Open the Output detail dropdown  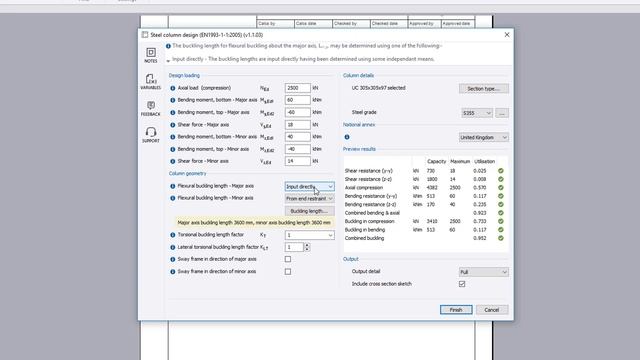click(484, 272)
